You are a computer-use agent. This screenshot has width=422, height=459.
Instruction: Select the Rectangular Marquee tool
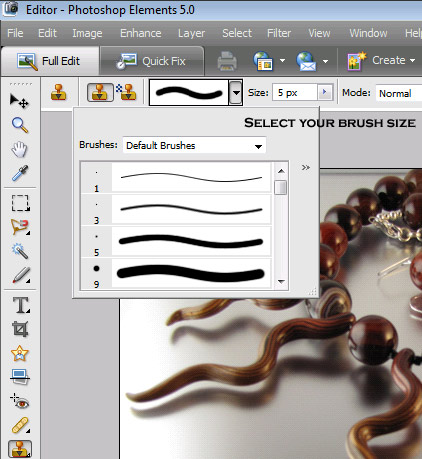[x=20, y=203]
